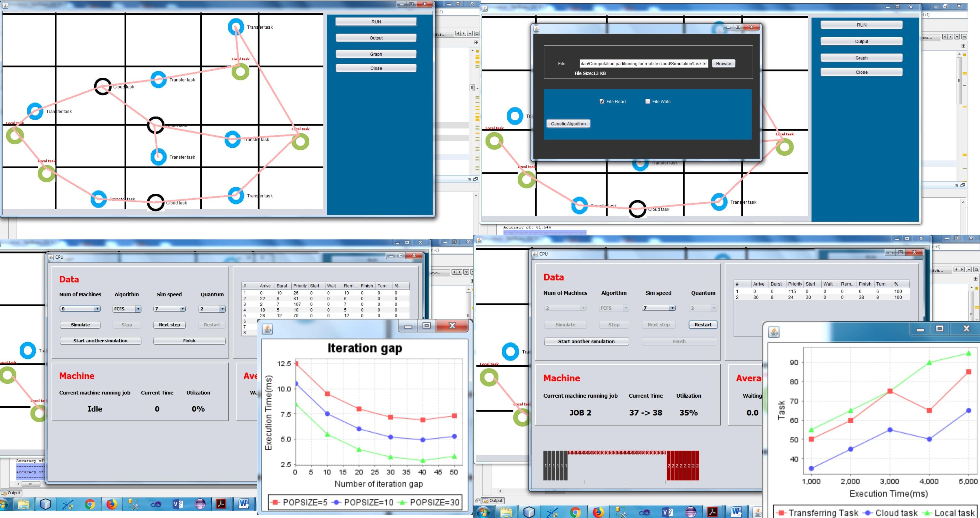The width and height of the screenshot is (980, 518).
Task: Click the Java coffee-cup icon in the taskbar
Action: [757, 512]
